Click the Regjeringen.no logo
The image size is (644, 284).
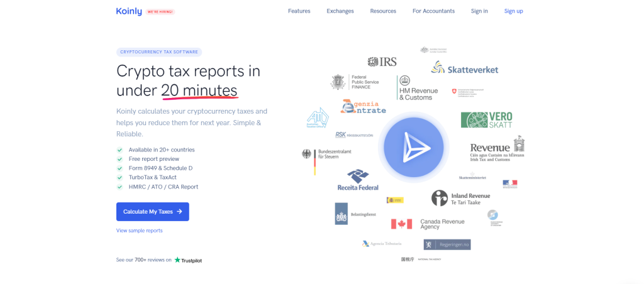(x=447, y=244)
